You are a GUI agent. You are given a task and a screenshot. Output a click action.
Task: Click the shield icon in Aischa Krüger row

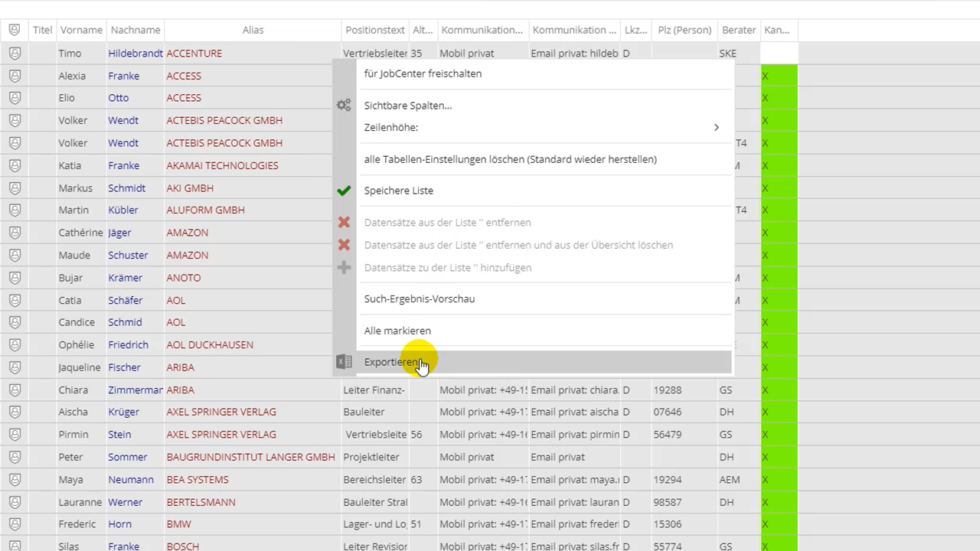tap(15, 412)
